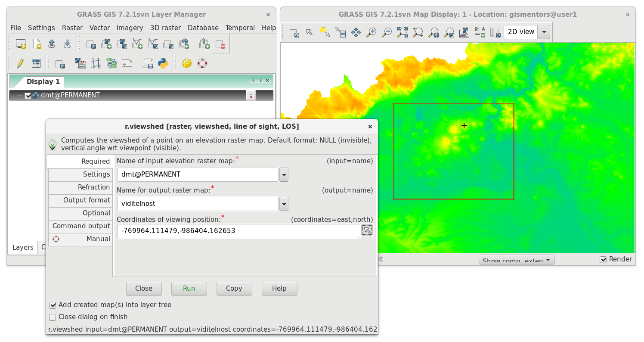Toggle the Render checkbox
Image resolution: width=644 pixels, height=342 pixels.
(603, 259)
